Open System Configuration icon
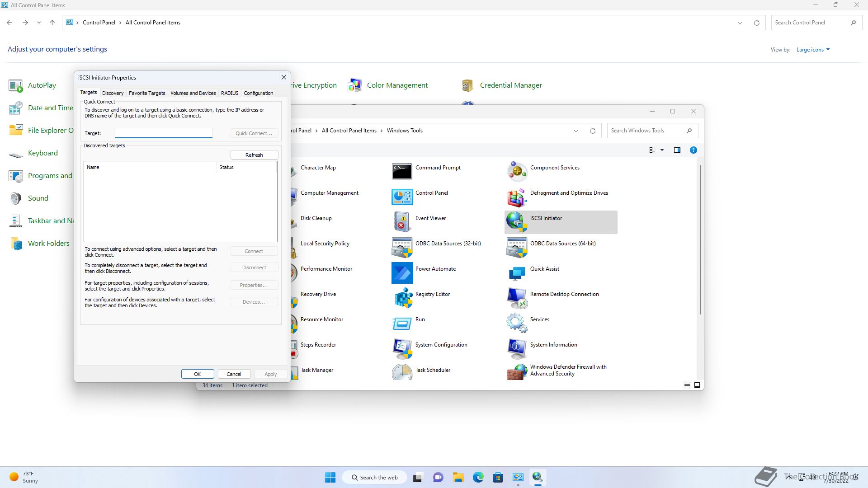The height and width of the screenshot is (488, 868). [x=402, y=349]
